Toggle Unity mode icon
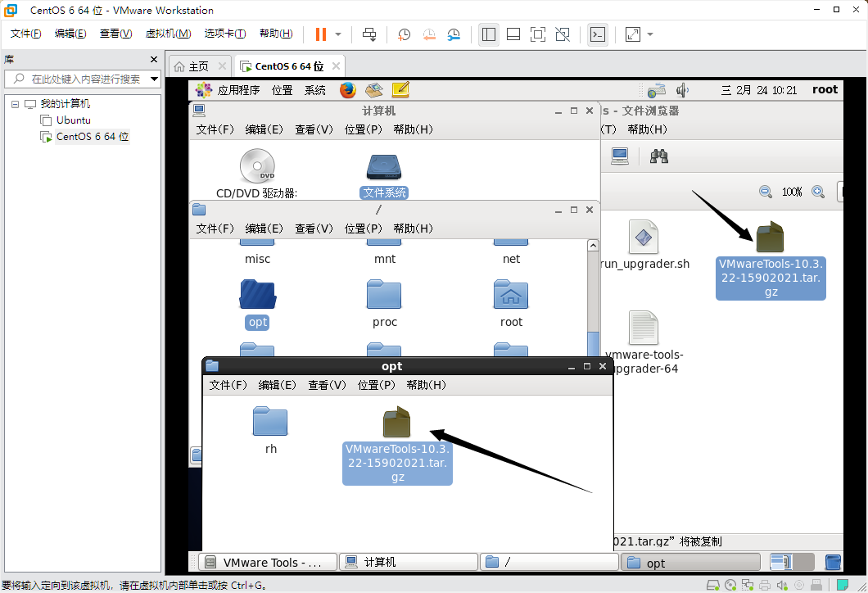Image resolution: width=868 pixels, height=593 pixels. (563, 34)
